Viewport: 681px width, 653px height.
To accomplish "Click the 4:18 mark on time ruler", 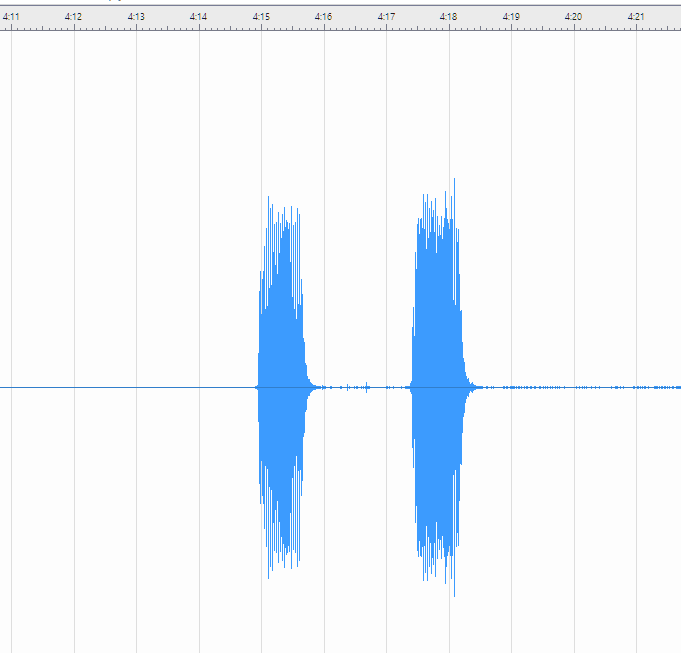I will click(449, 17).
